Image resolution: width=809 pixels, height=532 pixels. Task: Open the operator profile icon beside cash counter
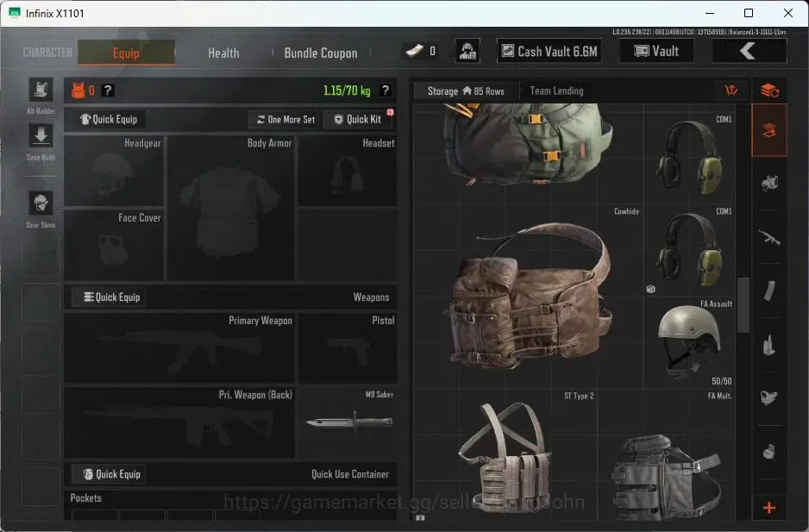(x=467, y=51)
